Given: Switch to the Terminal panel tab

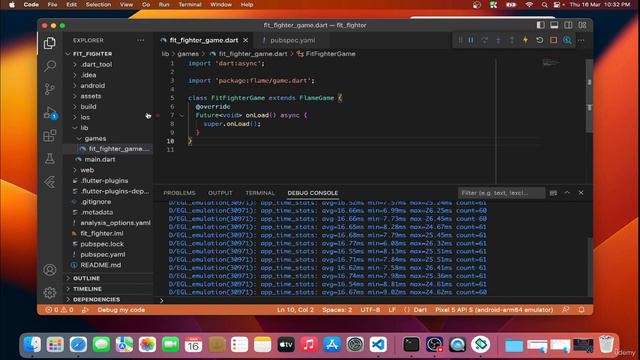Looking at the screenshot, I should click(260, 193).
